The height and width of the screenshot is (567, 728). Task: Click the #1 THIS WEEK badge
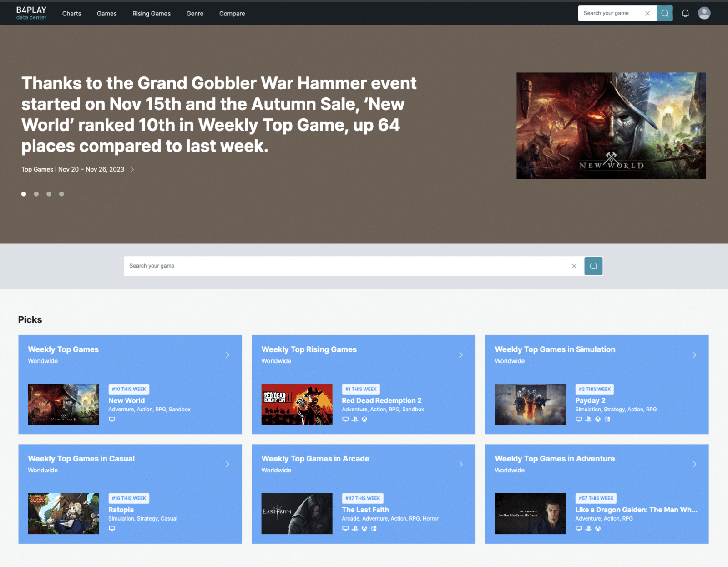[361, 389]
